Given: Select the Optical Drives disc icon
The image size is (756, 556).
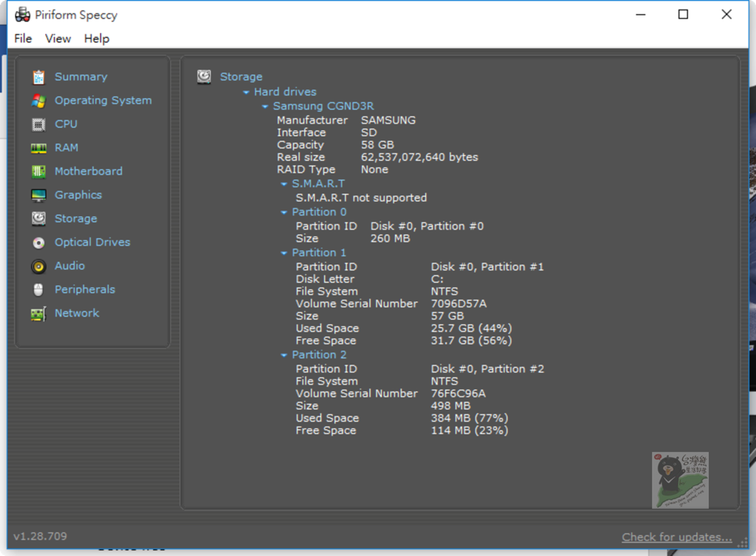Looking at the screenshot, I should point(39,242).
